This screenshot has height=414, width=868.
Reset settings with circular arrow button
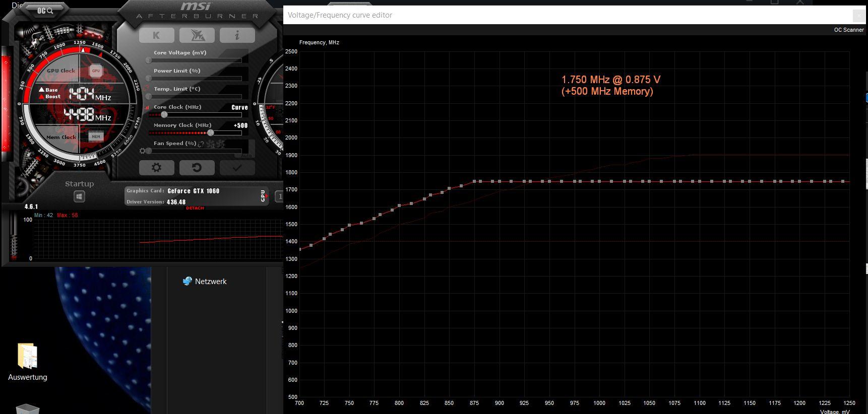(197, 168)
